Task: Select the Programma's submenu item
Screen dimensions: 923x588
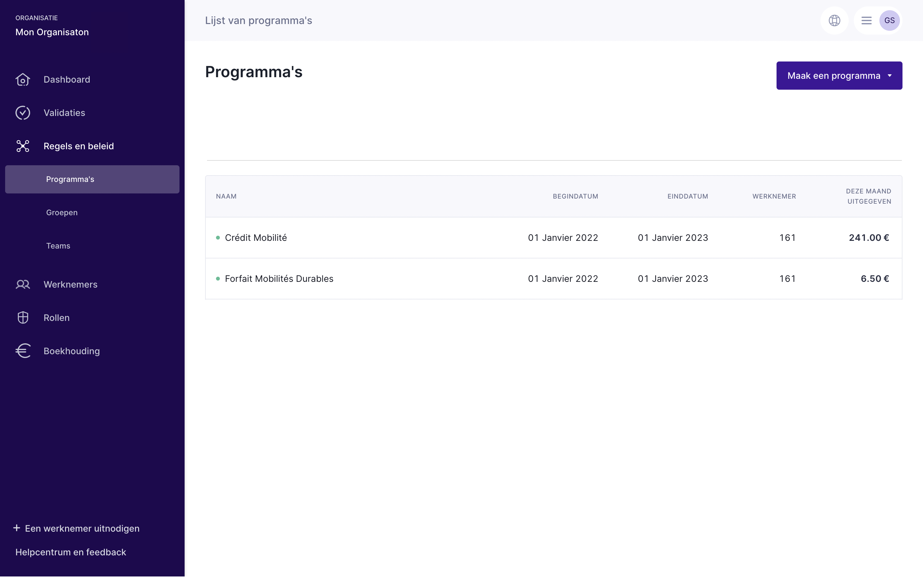Action: pyautogui.click(x=70, y=179)
